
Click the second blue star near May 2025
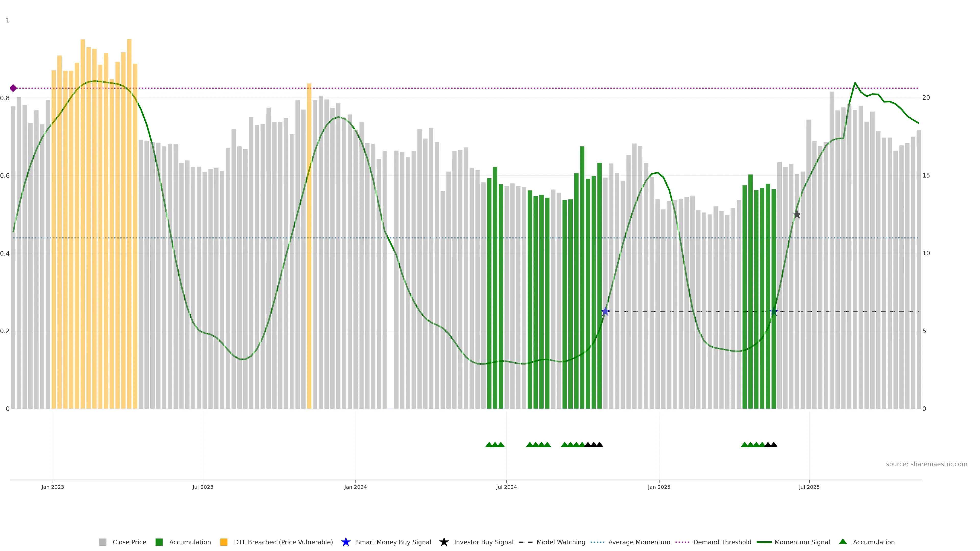click(774, 312)
